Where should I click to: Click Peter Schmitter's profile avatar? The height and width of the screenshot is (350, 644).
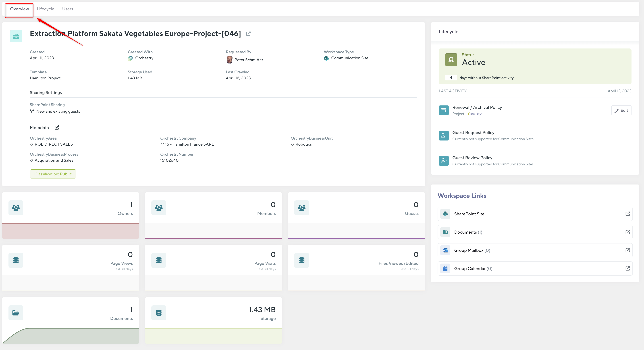pos(229,60)
